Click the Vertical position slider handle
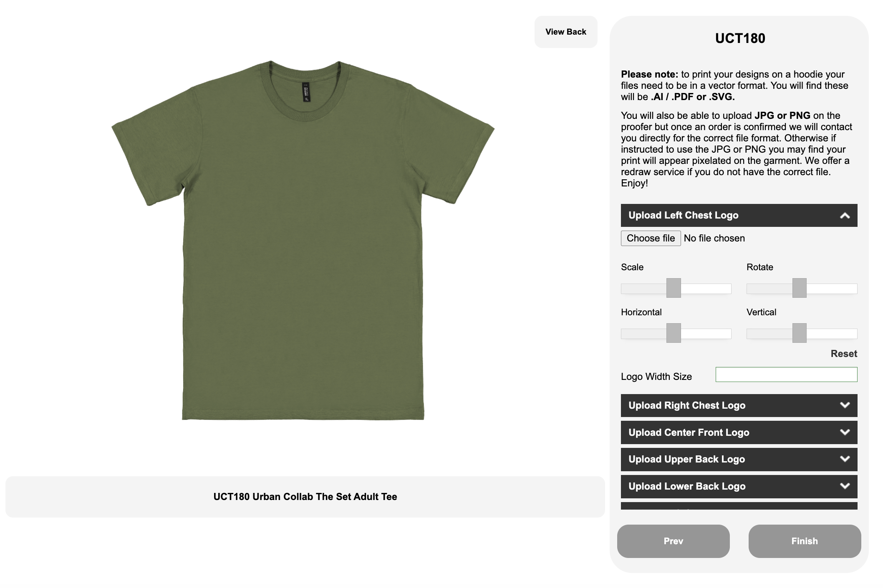Image resolution: width=883 pixels, height=588 pixels. click(x=799, y=333)
